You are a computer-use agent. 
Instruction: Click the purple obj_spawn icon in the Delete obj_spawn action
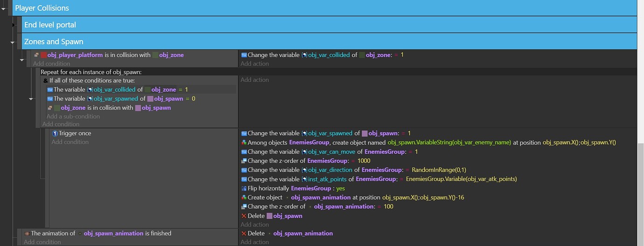pyautogui.click(x=270, y=216)
